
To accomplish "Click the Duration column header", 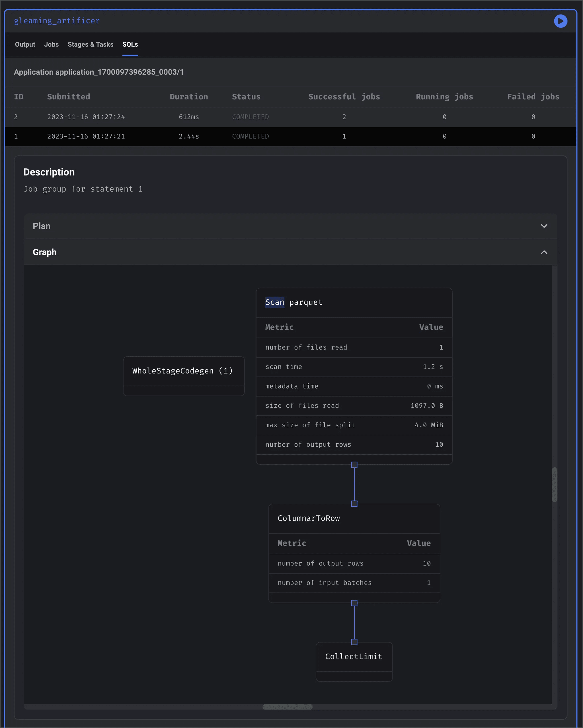I will point(189,97).
